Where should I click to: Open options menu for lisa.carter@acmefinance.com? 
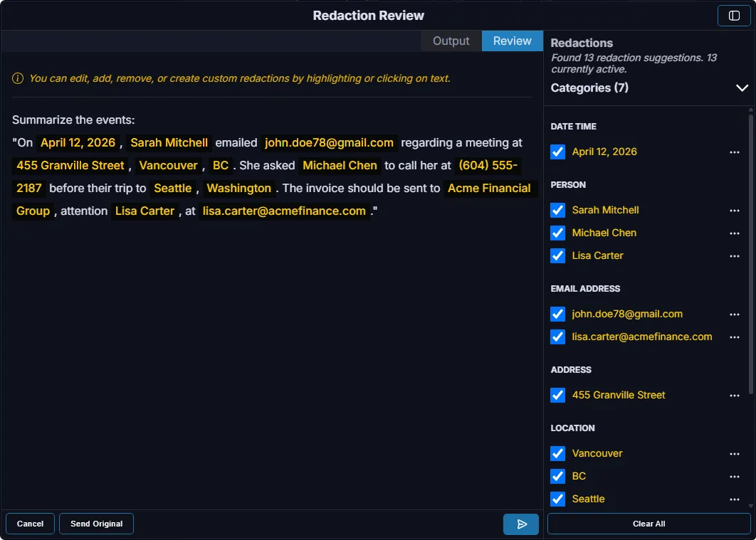pyautogui.click(x=735, y=337)
